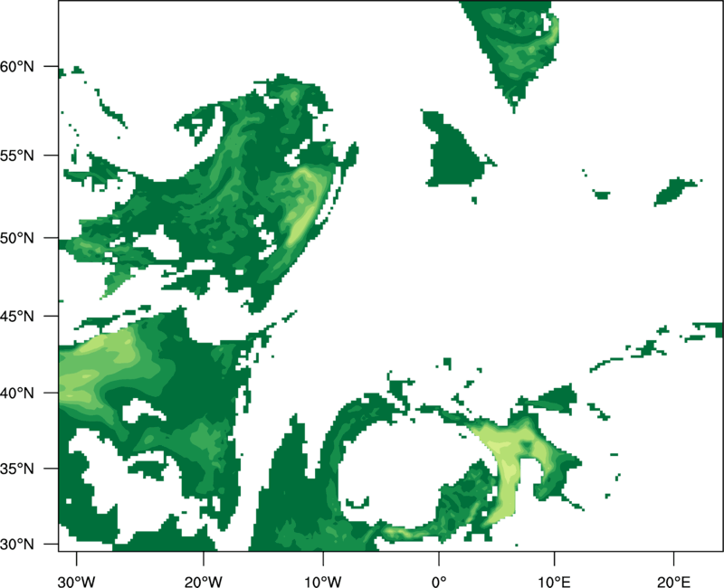
Task: Click the 30°N latitude label
Action: (x=17, y=545)
